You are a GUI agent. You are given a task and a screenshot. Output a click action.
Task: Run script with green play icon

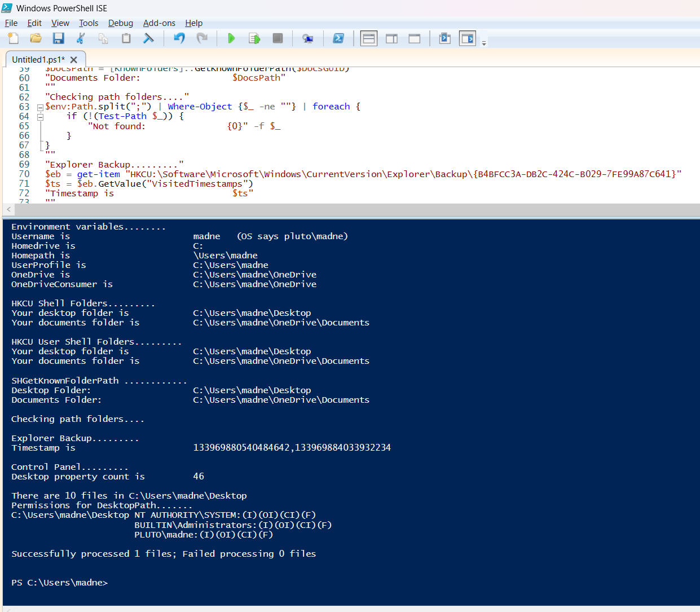[x=231, y=38]
